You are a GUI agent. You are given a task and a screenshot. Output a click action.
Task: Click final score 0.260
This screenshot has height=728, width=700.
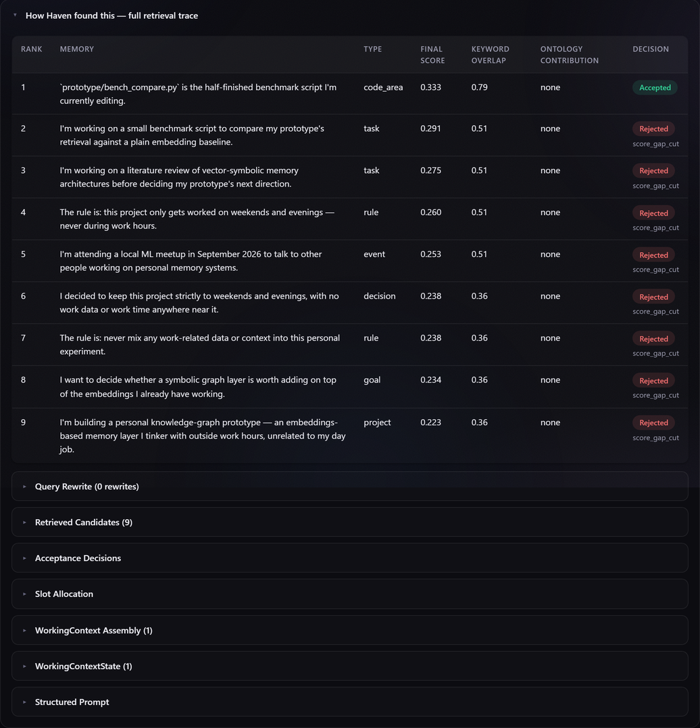431,212
